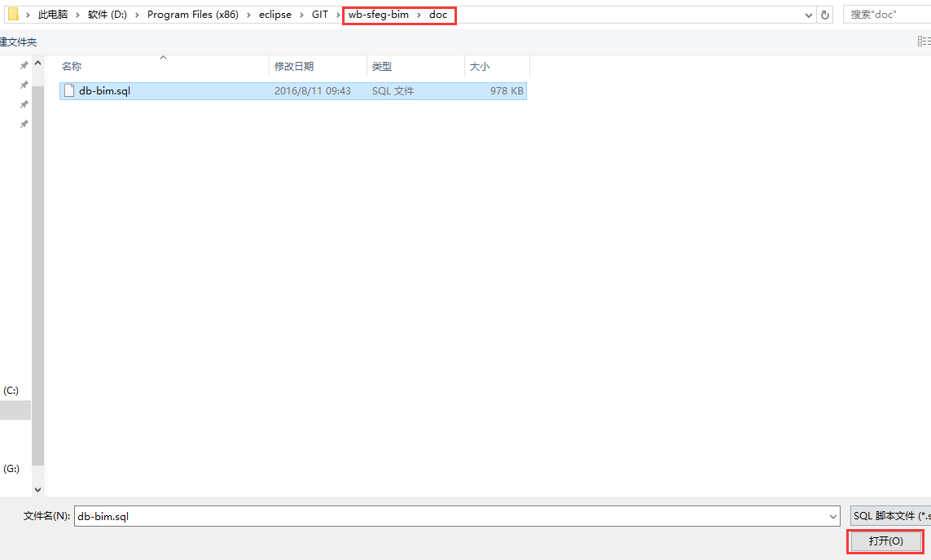Viewport: 931px width, 560px height.
Task: Navigate to Program Files (x86) breadcrumb
Action: 193,15
